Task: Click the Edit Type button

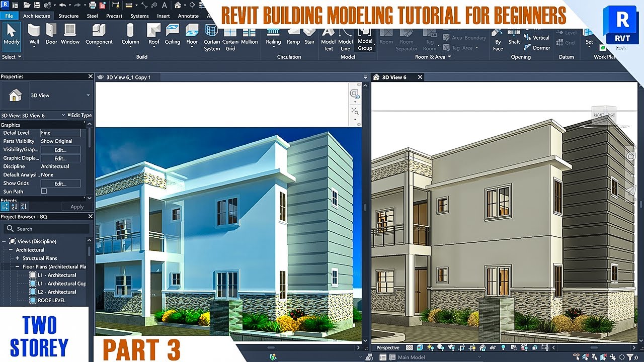Action: 80,115
